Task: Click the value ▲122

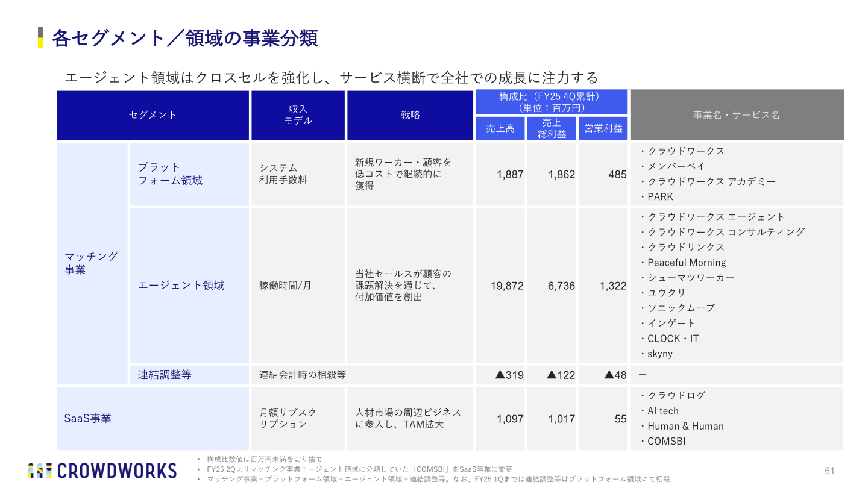Action: (561, 375)
